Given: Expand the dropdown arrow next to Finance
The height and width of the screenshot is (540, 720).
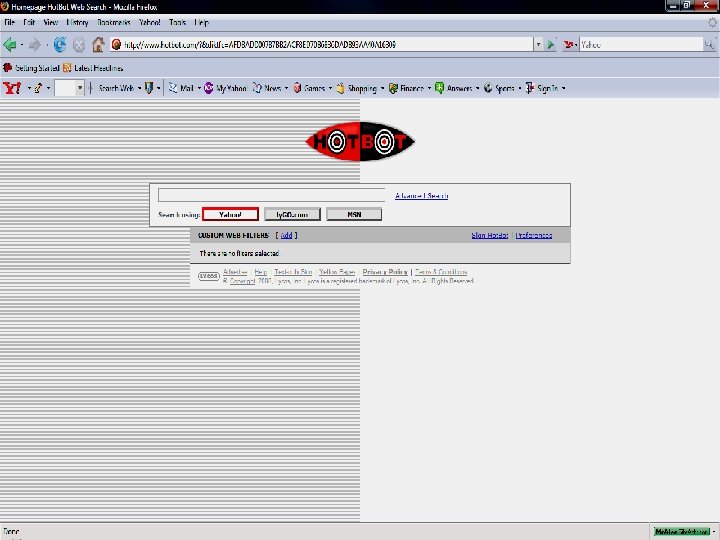Looking at the screenshot, I should click(429, 88).
